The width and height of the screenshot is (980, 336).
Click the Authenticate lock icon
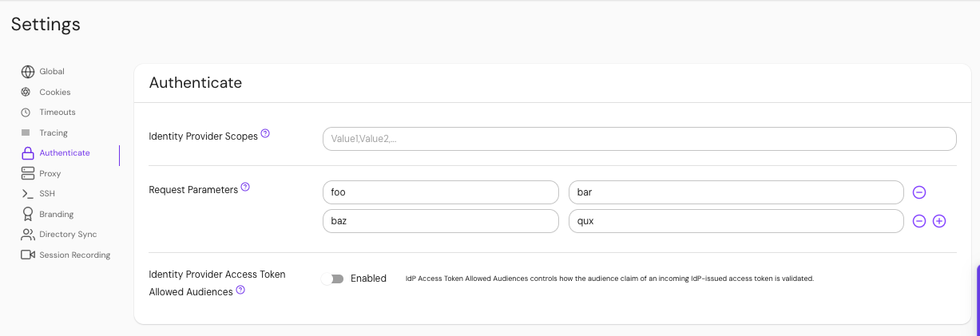click(28, 153)
